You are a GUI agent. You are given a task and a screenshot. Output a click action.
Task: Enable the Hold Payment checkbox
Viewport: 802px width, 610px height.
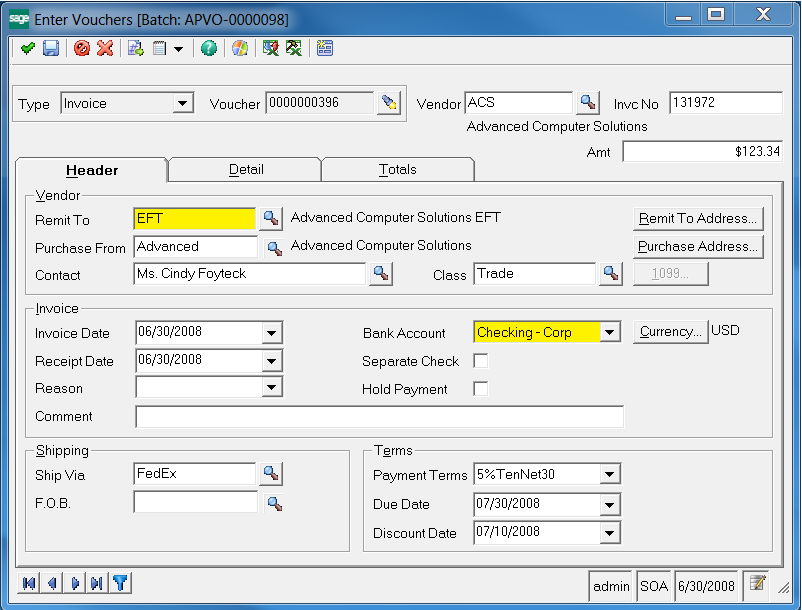point(481,388)
